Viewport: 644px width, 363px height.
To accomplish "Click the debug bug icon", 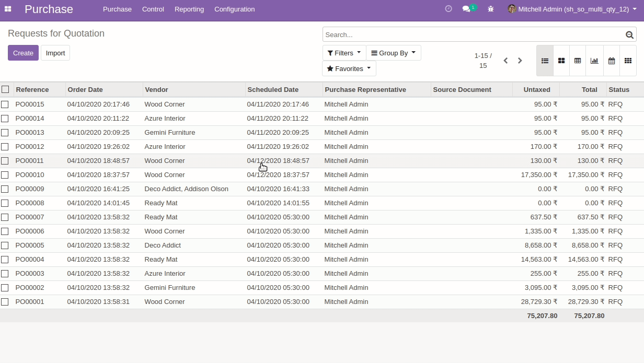I will [x=490, y=9].
